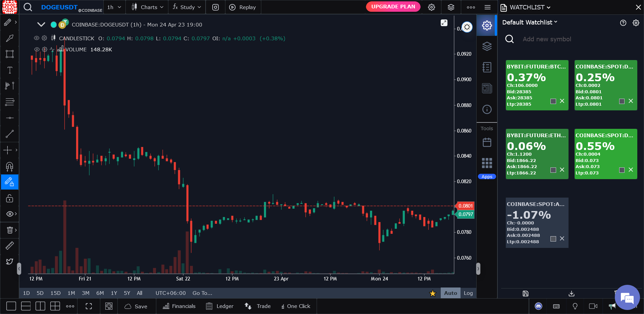The width and height of the screenshot is (644, 314).
Task: Toggle Log scale mode
Action: pos(468,293)
